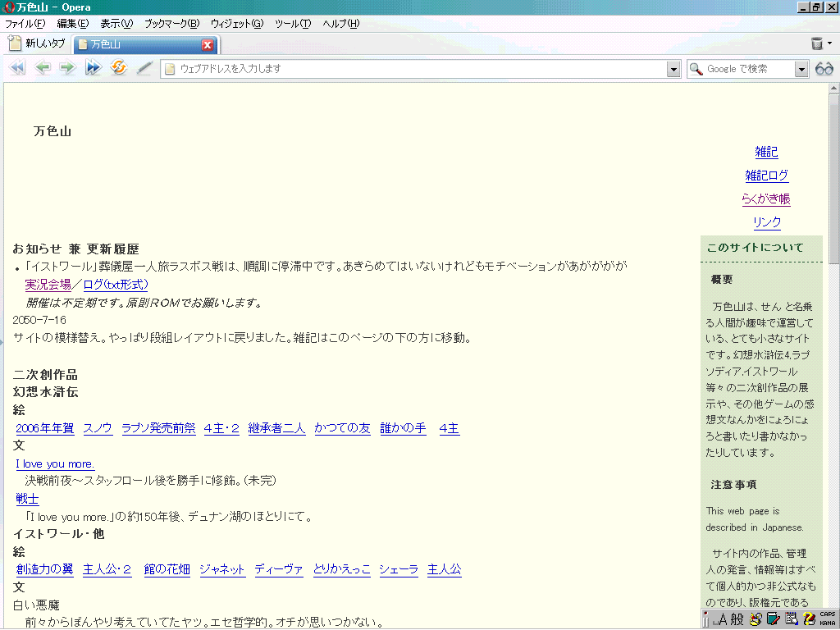The height and width of the screenshot is (630, 840).
Task: Open the I love you more. link
Action: coord(55,464)
